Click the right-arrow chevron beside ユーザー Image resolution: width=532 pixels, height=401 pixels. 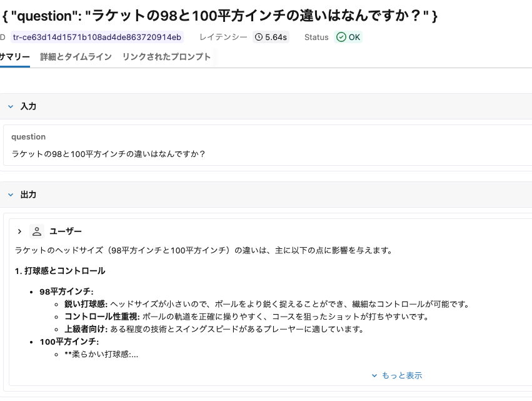[19, 231]
